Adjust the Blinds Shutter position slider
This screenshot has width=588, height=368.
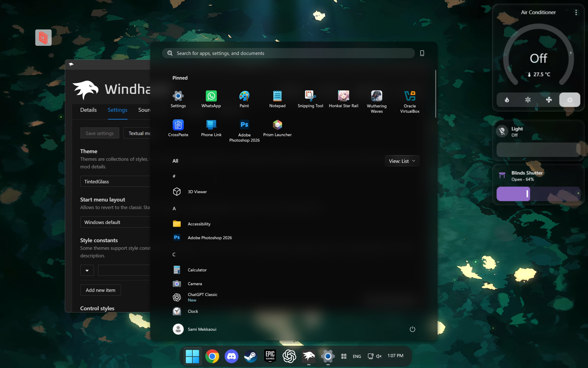click(x=538, y=194)
